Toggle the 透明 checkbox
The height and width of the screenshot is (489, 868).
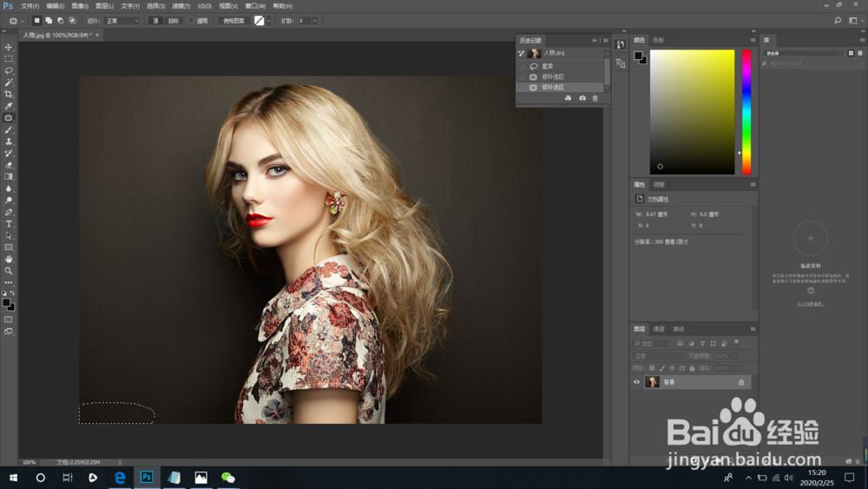[191, 21]
